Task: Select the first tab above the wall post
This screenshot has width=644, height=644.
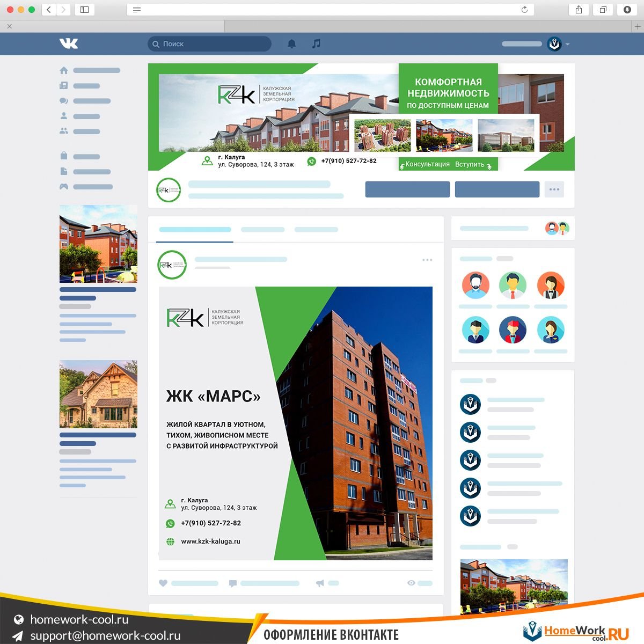Action: pyautogui.click(x=195, y=230)
